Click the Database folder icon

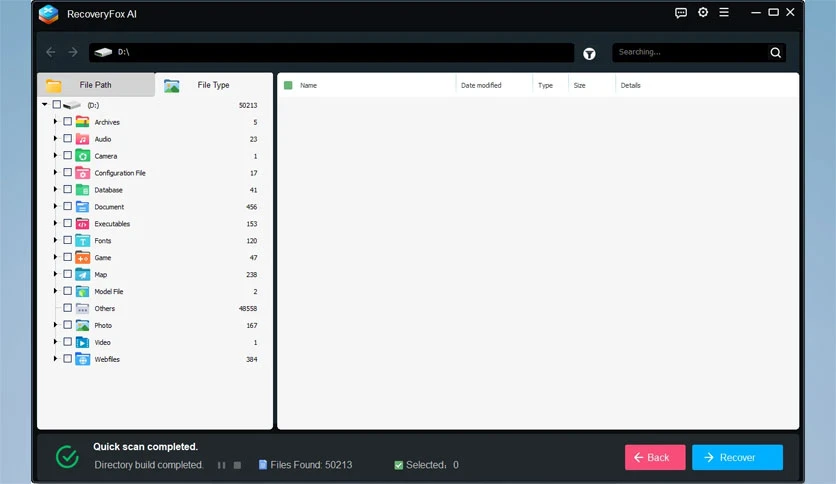(x=82, y=190)
